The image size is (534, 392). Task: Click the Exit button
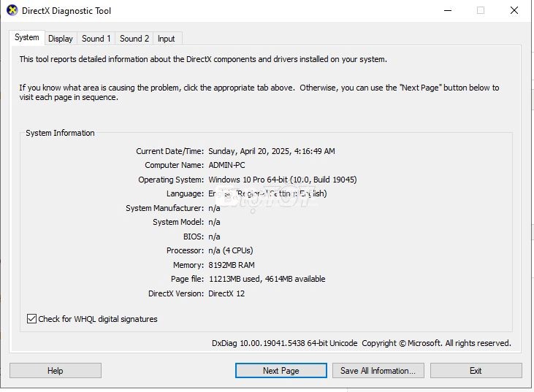coord(476,371)
